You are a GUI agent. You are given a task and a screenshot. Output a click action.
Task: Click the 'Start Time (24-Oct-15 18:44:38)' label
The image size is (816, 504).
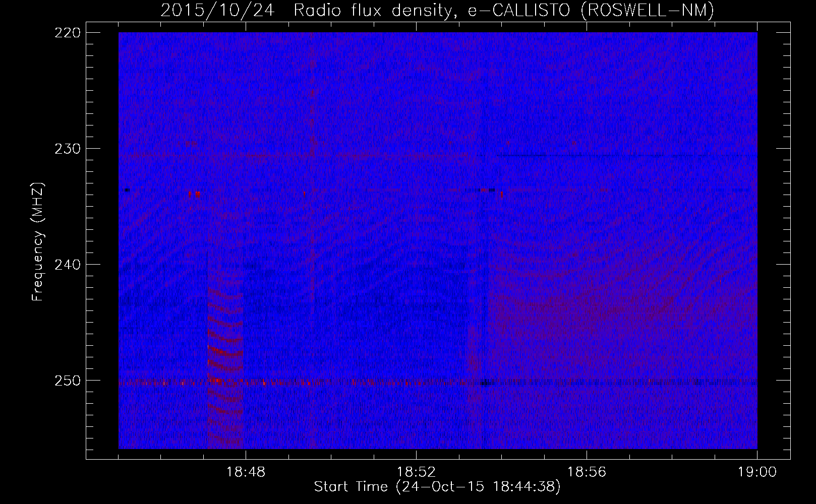[x=437, y=487]
